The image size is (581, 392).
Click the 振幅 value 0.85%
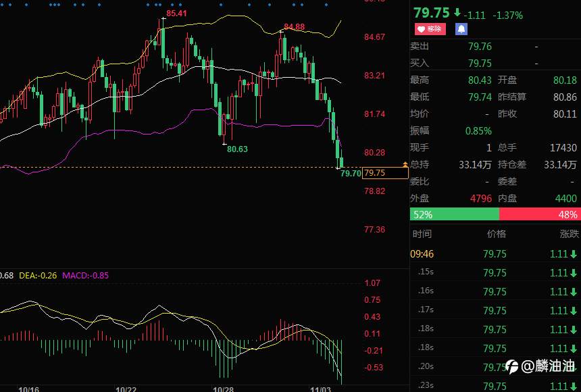pyautogui.click(x=479, y=131)
